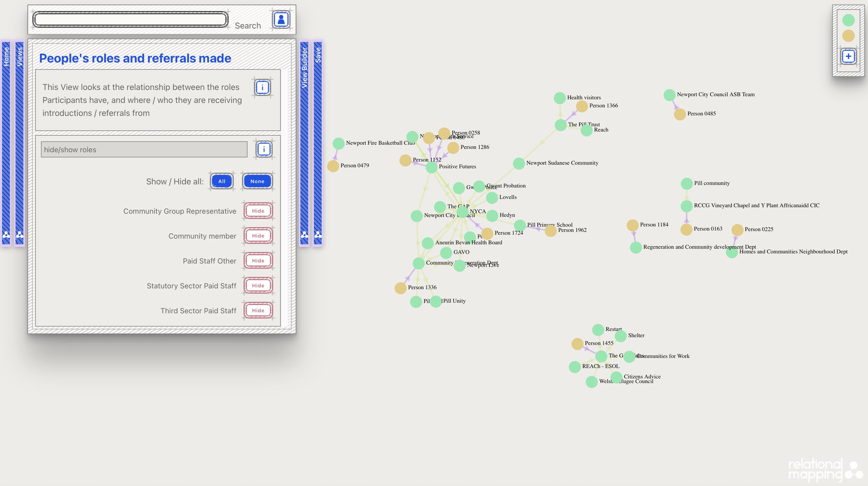Viewport: 868px width, 486px height.
Task: Click info icon beside hide/show roles
Action: tap(264, 149)
